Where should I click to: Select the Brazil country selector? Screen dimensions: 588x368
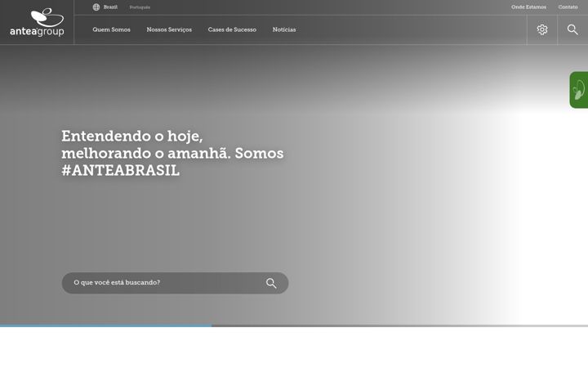(x=110, y=7)
